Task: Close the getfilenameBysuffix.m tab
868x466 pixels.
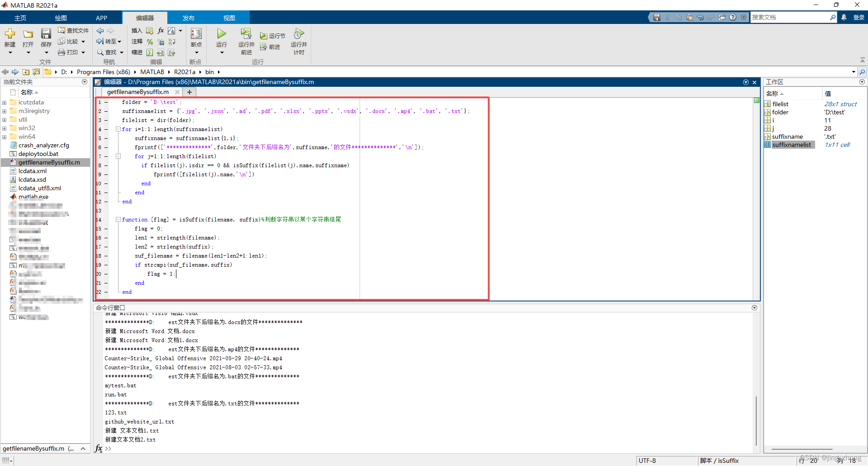Action: [177, 92]
